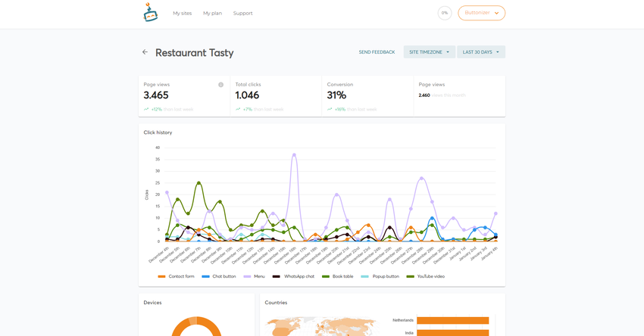The width and height of the screenshot is (644, 336).
Task: Open the Site Timezone dropdown
Action: pyautogui.click(x=429, y=52)
